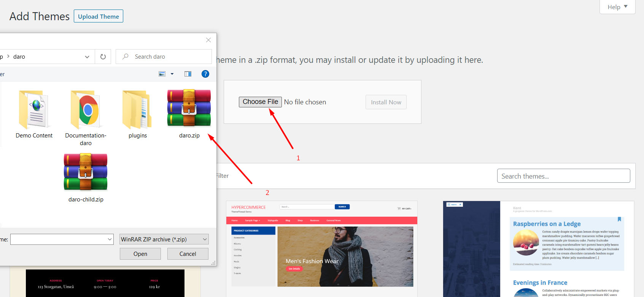Toggle the preview pane icon
644x297 pixels.
[x=188, y=74]
